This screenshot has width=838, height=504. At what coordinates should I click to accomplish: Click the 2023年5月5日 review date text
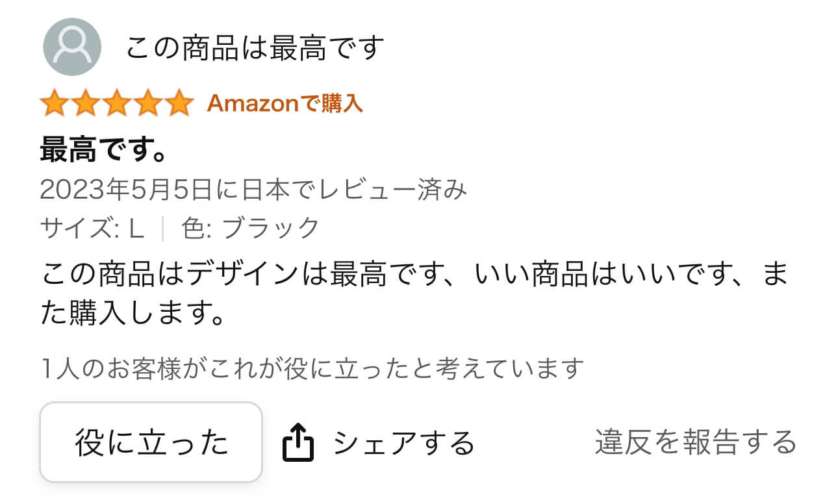tap(253, 190)
